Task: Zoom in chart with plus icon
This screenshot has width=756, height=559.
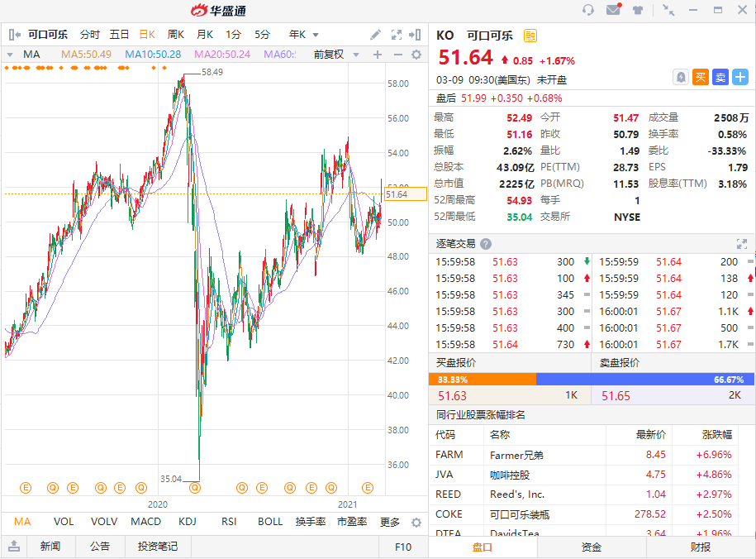Action: click(x=378, y=55)
